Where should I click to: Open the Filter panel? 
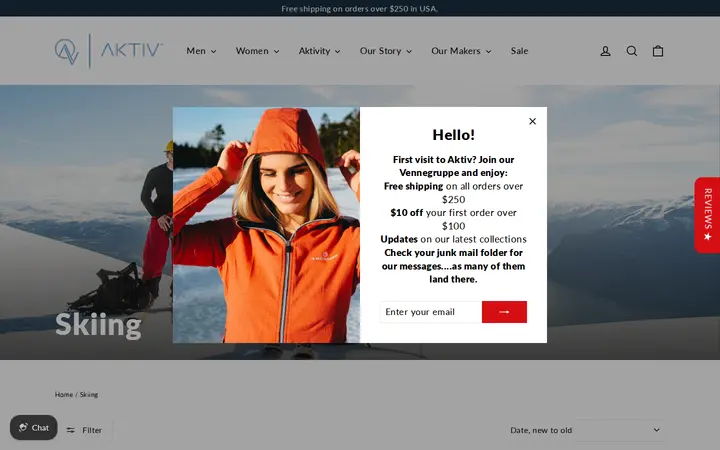84,430
